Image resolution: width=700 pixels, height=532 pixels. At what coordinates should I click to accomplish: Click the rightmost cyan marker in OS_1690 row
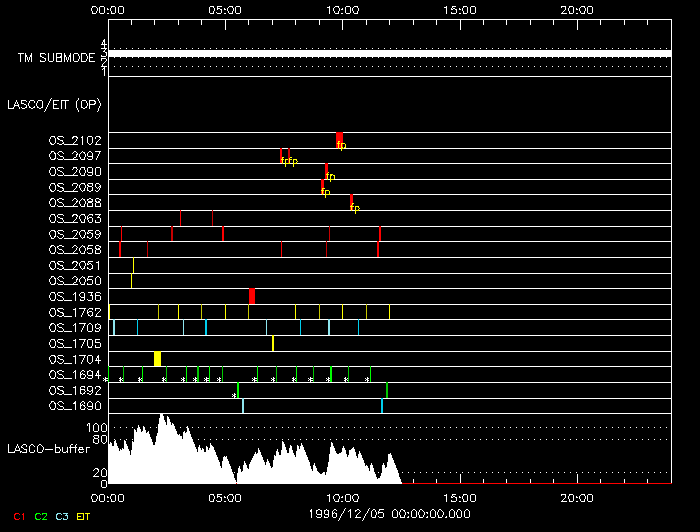pos(382,405)
